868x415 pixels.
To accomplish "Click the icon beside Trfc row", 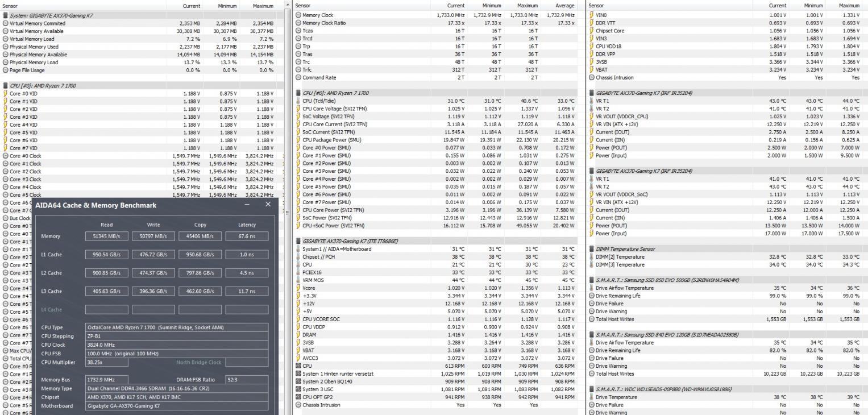I will pos(298,70).
